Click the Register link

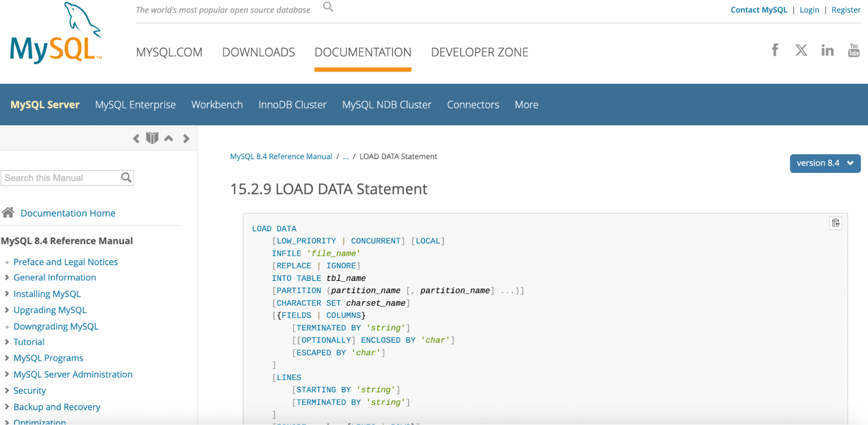point(846,10)
